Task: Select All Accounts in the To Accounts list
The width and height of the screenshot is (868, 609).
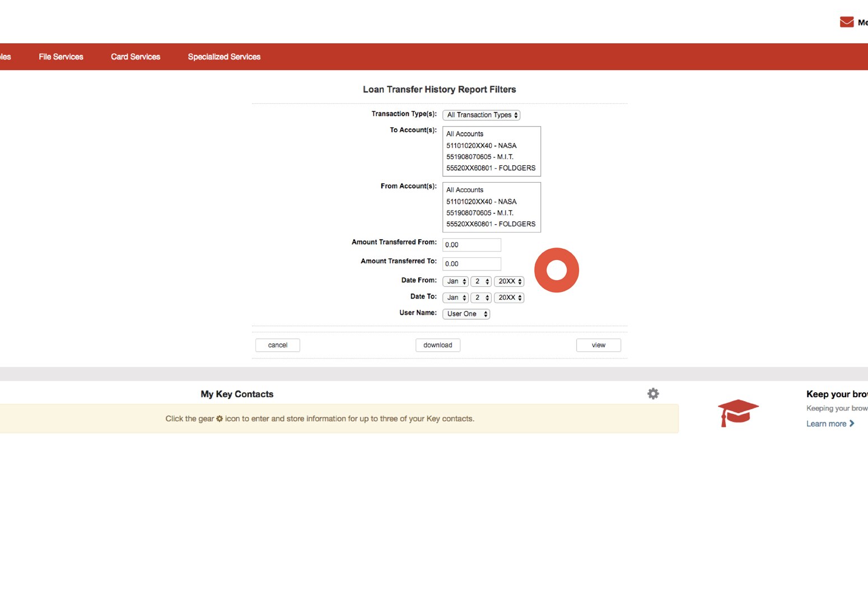Action: click(464, 134)
